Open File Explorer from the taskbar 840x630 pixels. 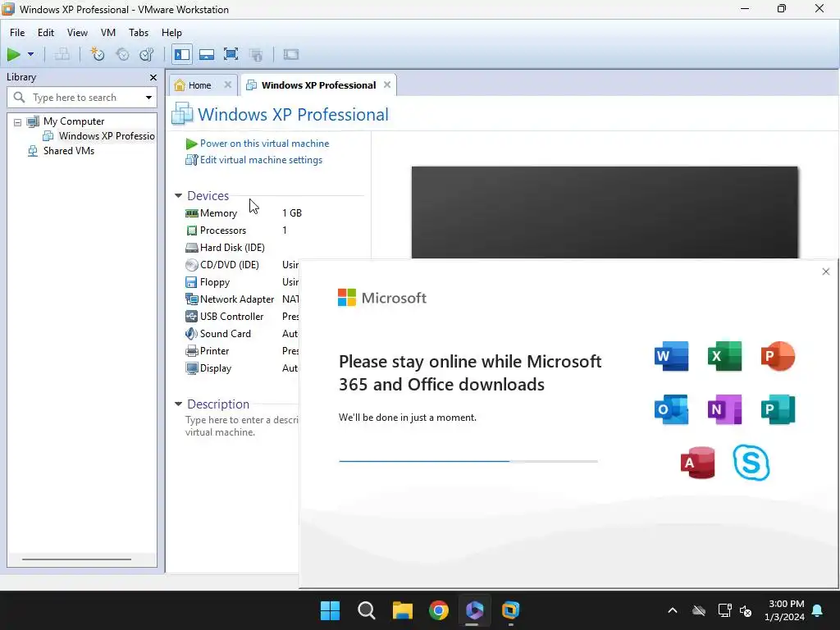click(x=402, y=610)
